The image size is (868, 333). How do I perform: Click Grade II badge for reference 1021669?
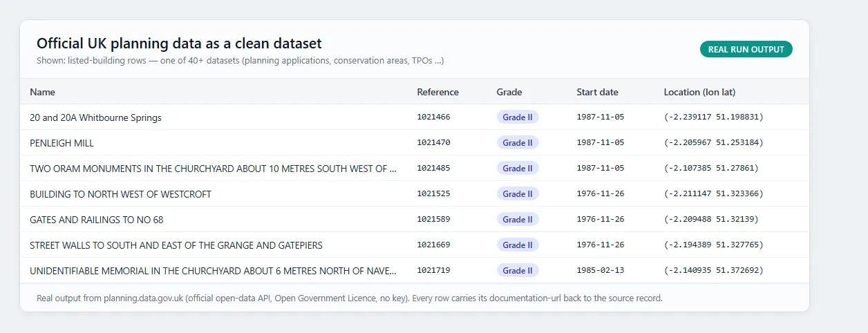click(518, 245)
